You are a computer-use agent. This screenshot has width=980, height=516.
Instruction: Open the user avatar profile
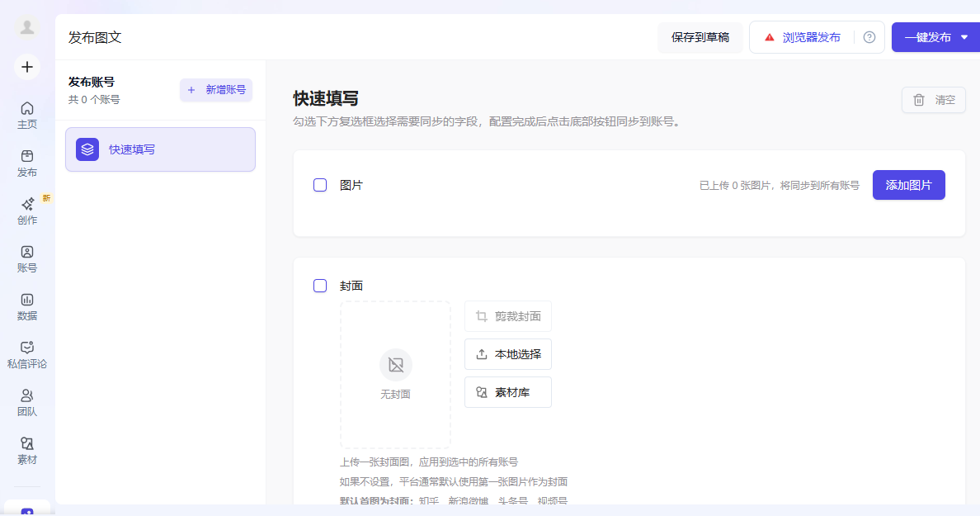click(27, 27)
